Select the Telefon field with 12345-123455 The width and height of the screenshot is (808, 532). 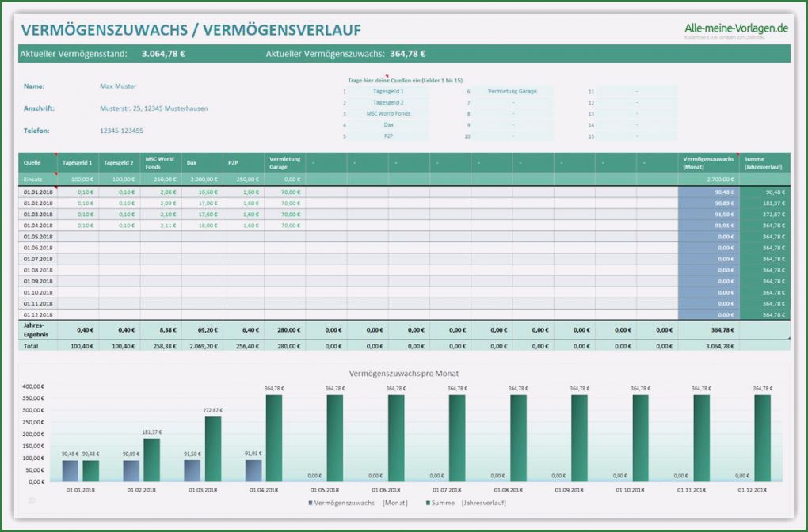pyautogui.click(x=121, y=131)
